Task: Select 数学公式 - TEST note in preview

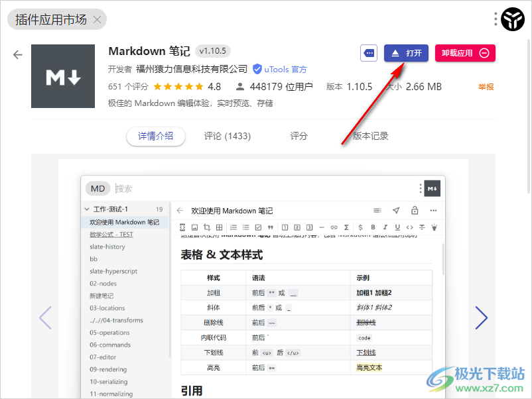Action: tap(111, 234)
